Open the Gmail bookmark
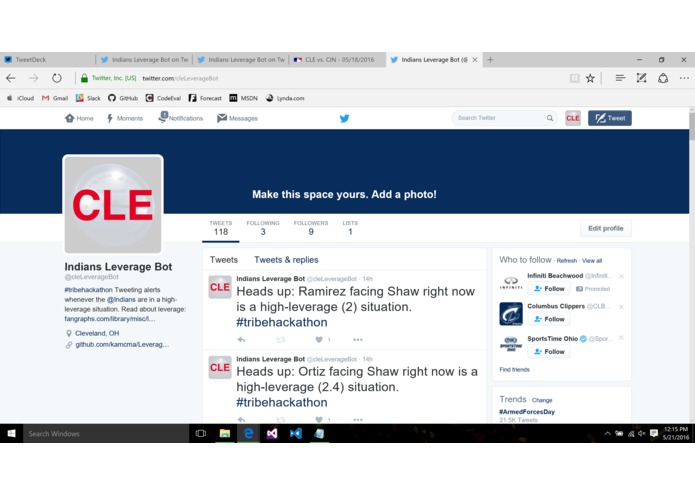 click(55, 98)
